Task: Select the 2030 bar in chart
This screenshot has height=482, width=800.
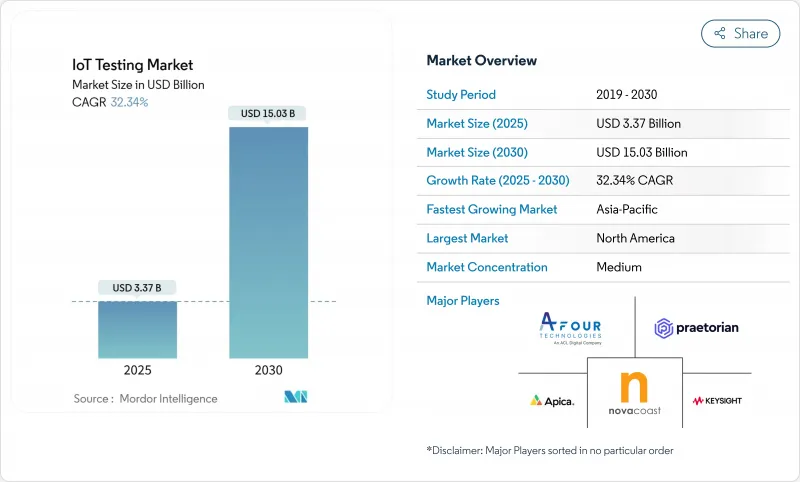Action: (x=268, y=242)
